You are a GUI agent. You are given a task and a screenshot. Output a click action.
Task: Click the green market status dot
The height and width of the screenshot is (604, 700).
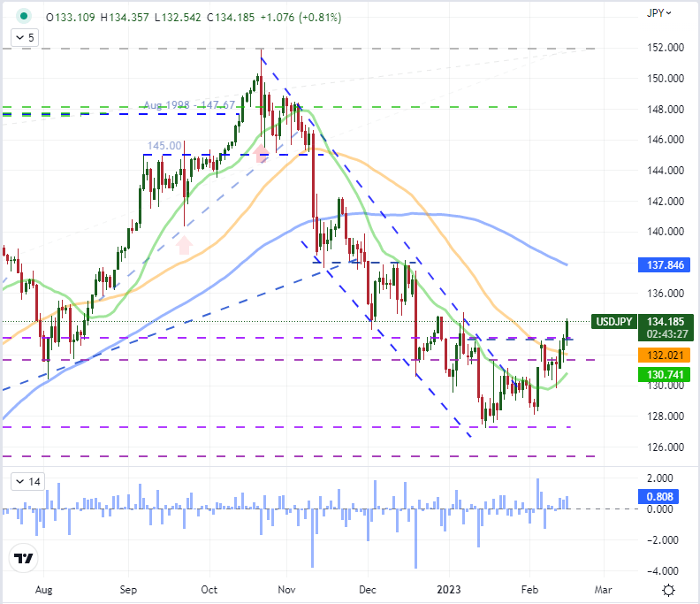click(24, 17)
